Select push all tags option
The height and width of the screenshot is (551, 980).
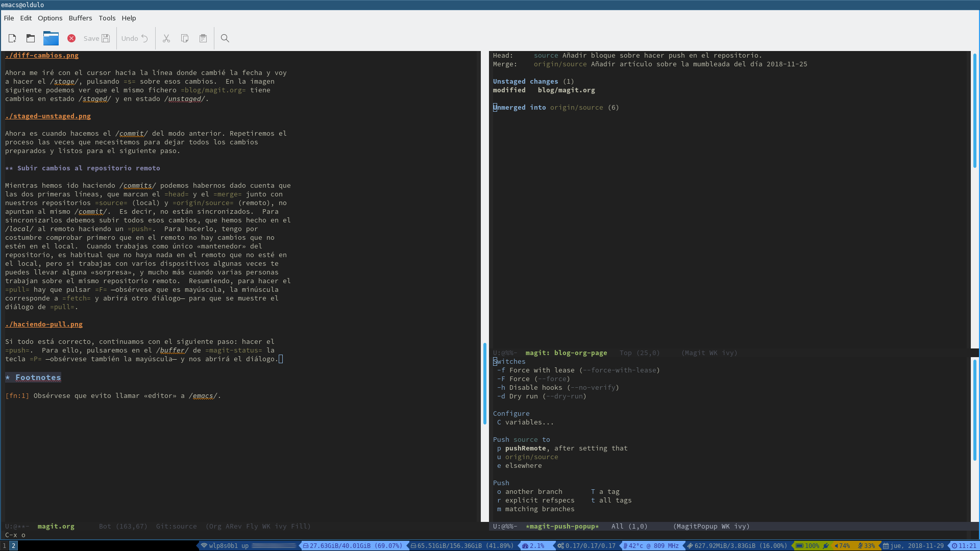click(611, 500)
